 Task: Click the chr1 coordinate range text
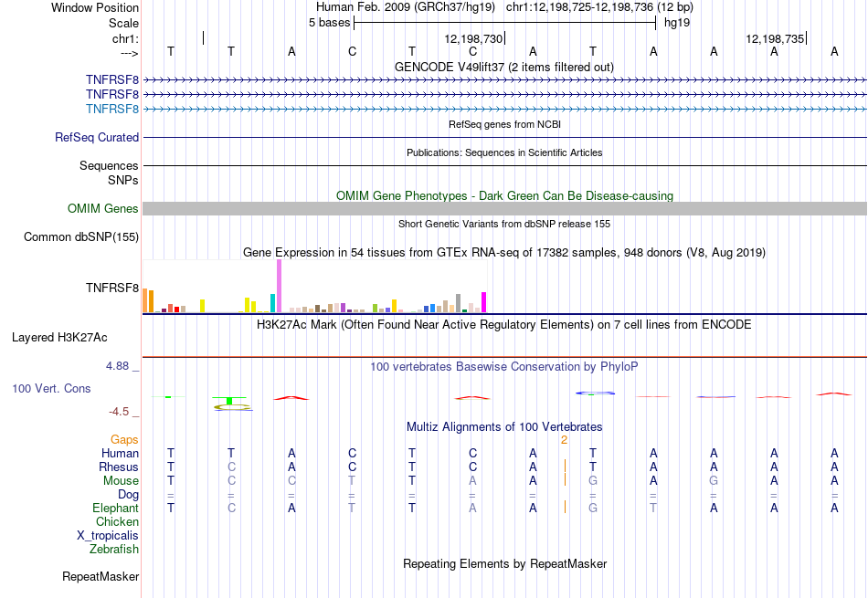pyautogui.click(x=599, y=7)
